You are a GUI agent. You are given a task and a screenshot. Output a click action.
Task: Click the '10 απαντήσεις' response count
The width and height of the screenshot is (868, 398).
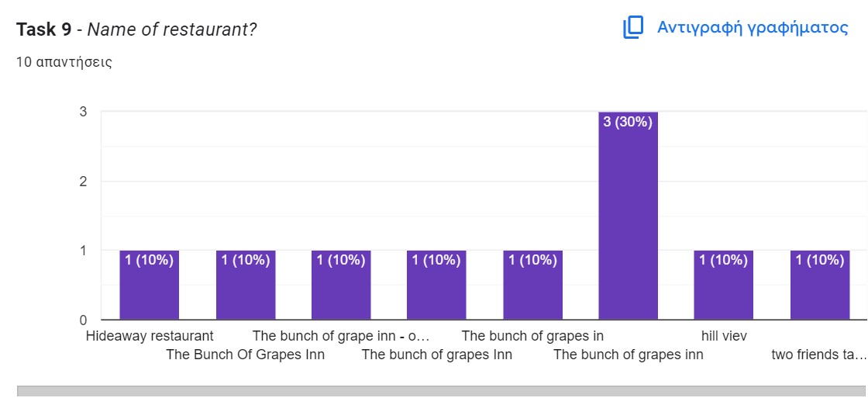click(64, 62)
